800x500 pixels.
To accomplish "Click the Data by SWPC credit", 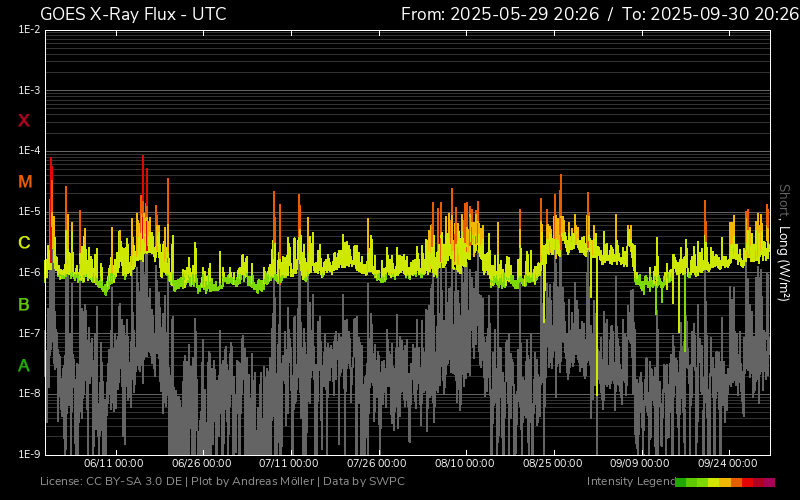I will [364, 481].
